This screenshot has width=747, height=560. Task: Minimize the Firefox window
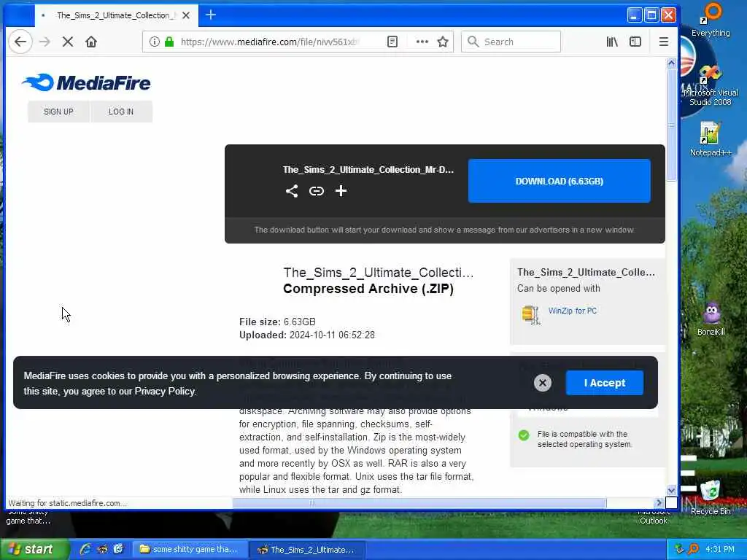pyautogui.click(x=634, y=15)
